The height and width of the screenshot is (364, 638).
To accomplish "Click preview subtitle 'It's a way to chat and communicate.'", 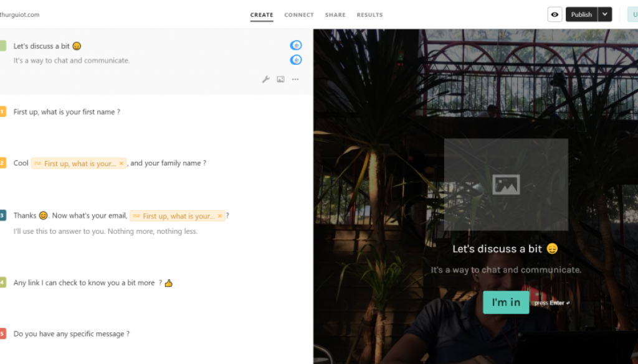I will pos(506,270).
